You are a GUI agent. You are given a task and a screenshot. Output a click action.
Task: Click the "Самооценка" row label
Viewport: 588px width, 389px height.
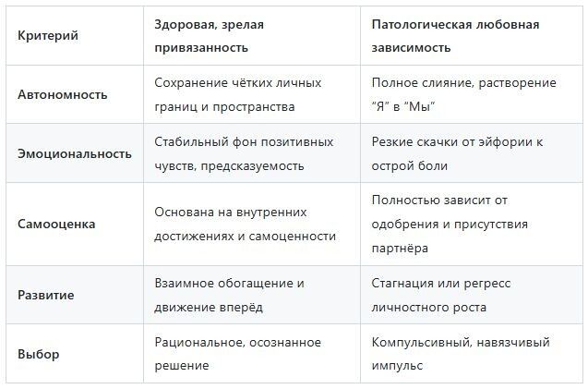(56, 224)
